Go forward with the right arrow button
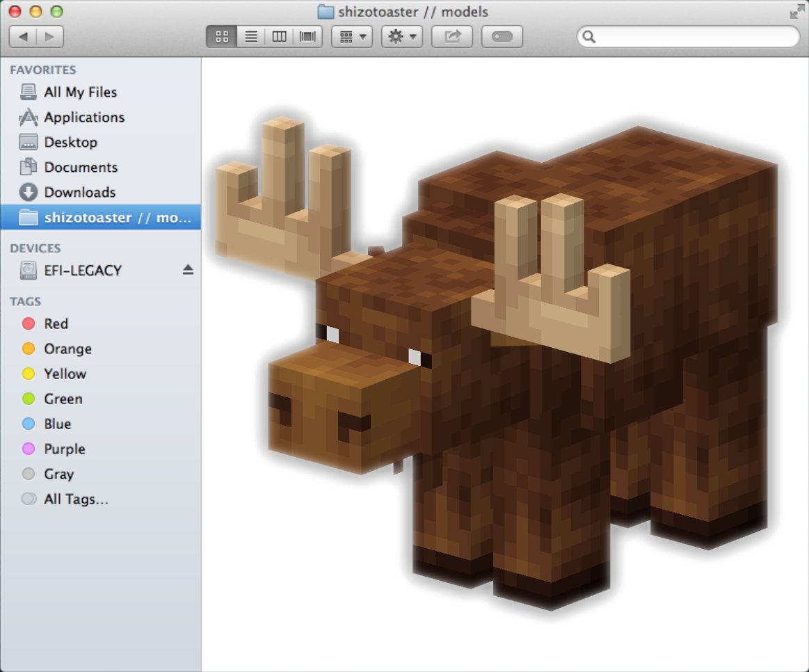The image size is (809, 672). pos(50,37)
